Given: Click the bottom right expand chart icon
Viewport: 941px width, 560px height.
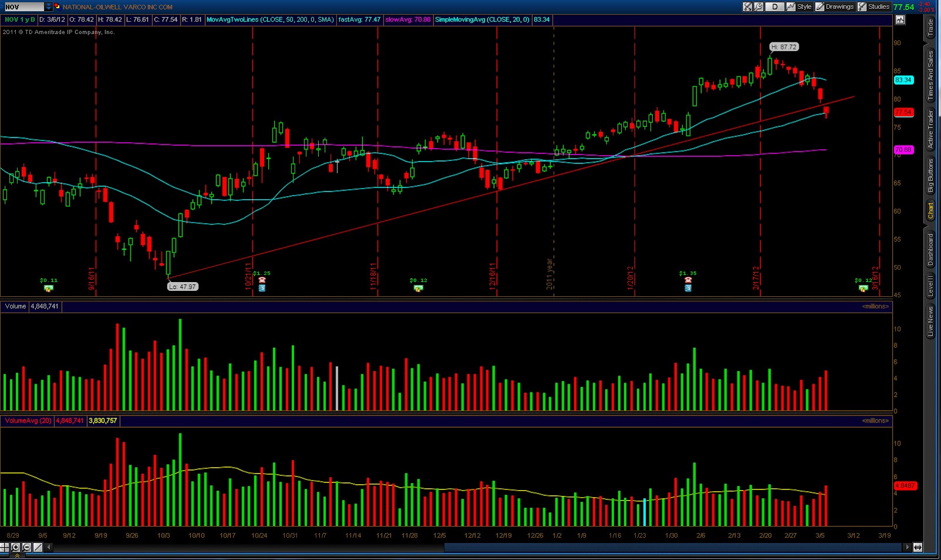Looking at the screenshot, I should pyautogui.click(x=918, y=547).
